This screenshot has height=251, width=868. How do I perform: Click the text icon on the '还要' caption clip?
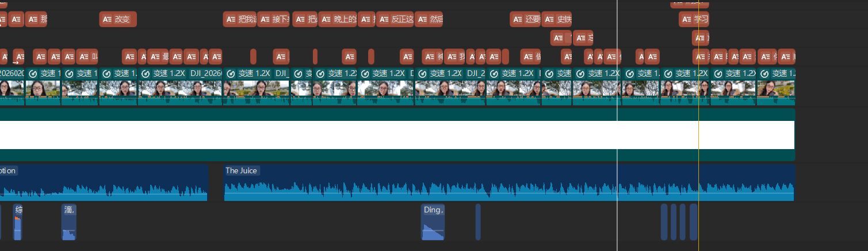click(x=518, y=19)
